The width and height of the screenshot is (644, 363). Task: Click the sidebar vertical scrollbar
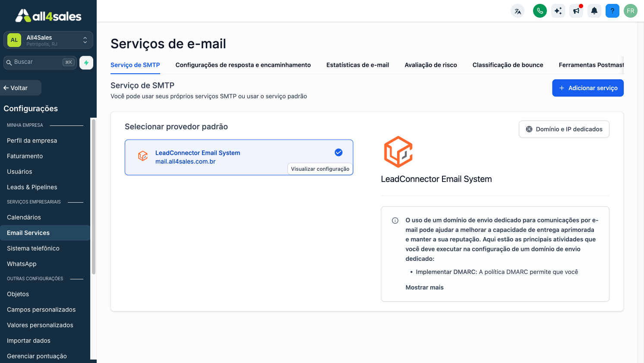tap(94, 197)
